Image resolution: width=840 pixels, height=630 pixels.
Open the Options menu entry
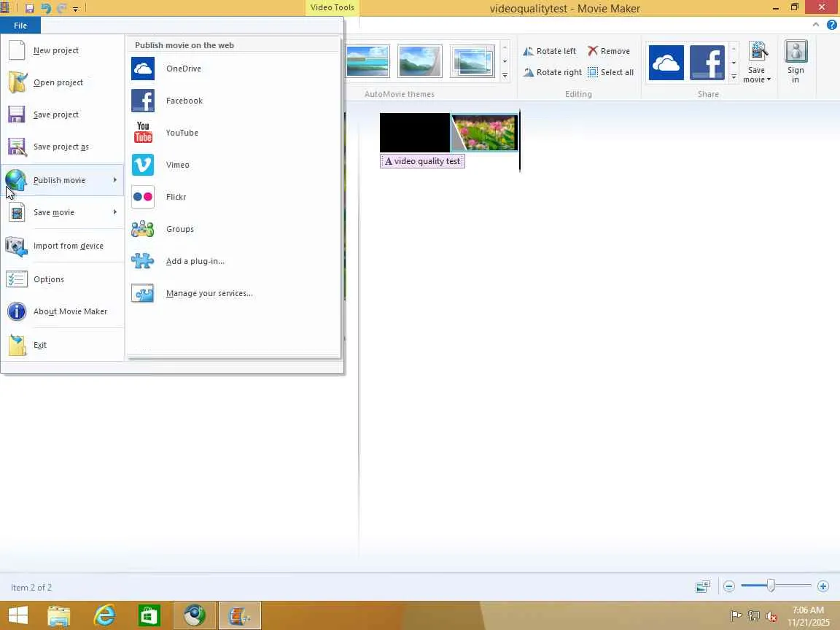[62, 279]
